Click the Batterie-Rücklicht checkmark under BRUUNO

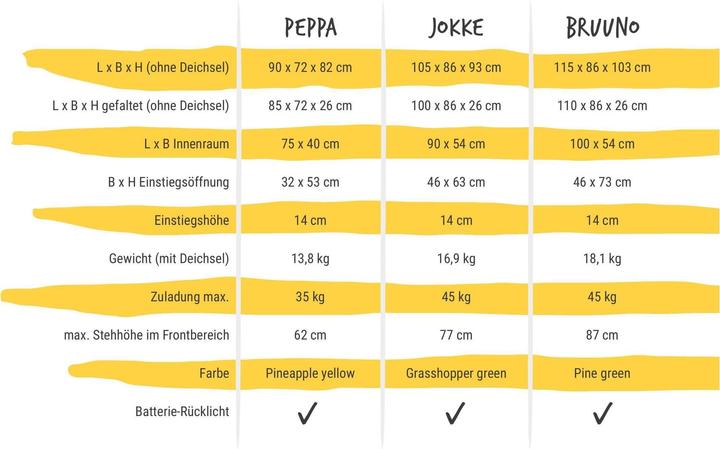(x=602, y=413)
